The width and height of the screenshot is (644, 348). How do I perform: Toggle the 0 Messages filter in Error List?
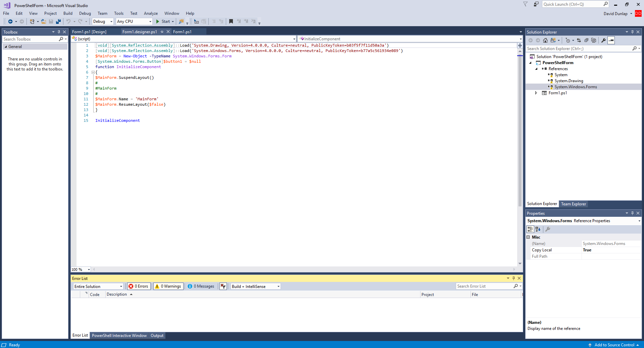coord(201,286)
